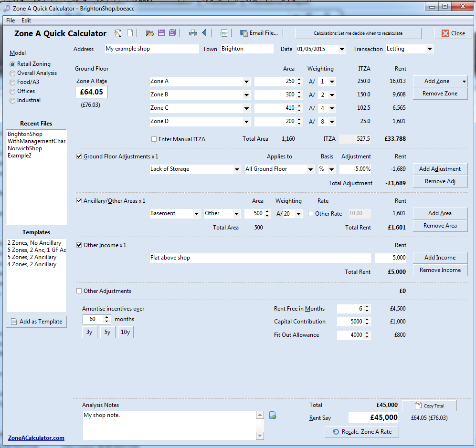
Task: Click the insert note icon beside Analysis Notes
Action: tap(273, 415)
